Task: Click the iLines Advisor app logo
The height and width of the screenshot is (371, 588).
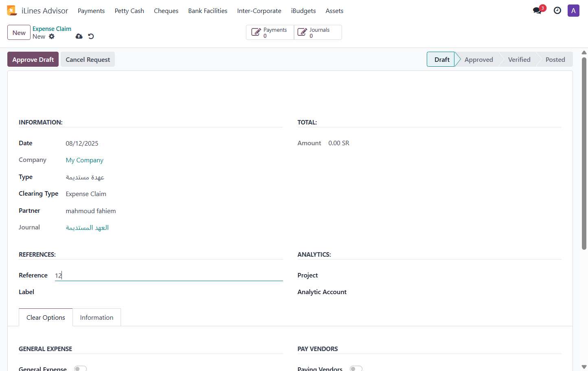Action: [12, 11]
